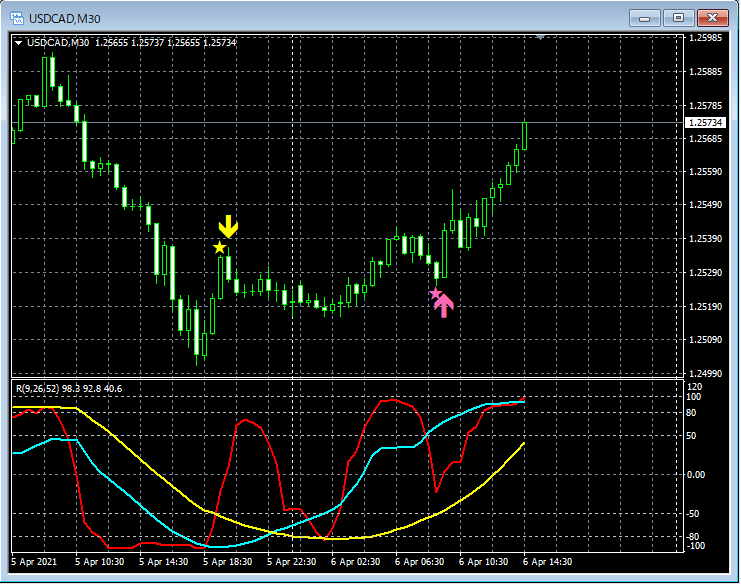Maximize the USDCAD,M30 chart window
This screenshot has width=741, height=584.
678,18
